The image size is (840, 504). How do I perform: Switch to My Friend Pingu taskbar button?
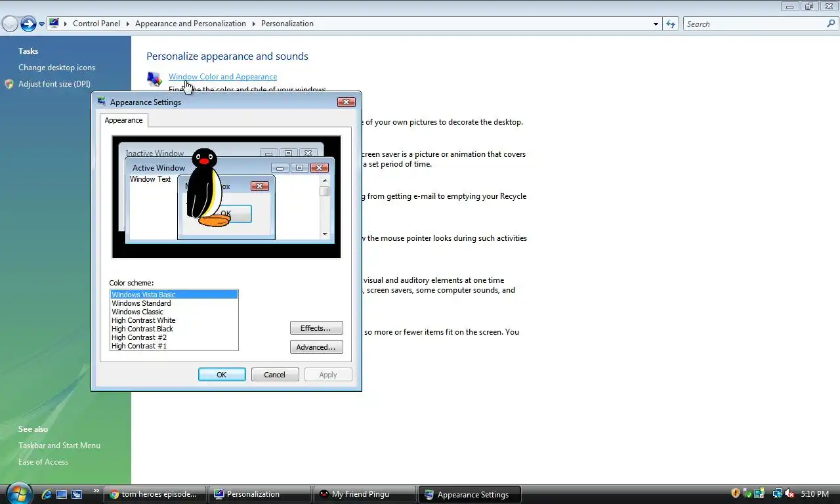coord(365,494)
